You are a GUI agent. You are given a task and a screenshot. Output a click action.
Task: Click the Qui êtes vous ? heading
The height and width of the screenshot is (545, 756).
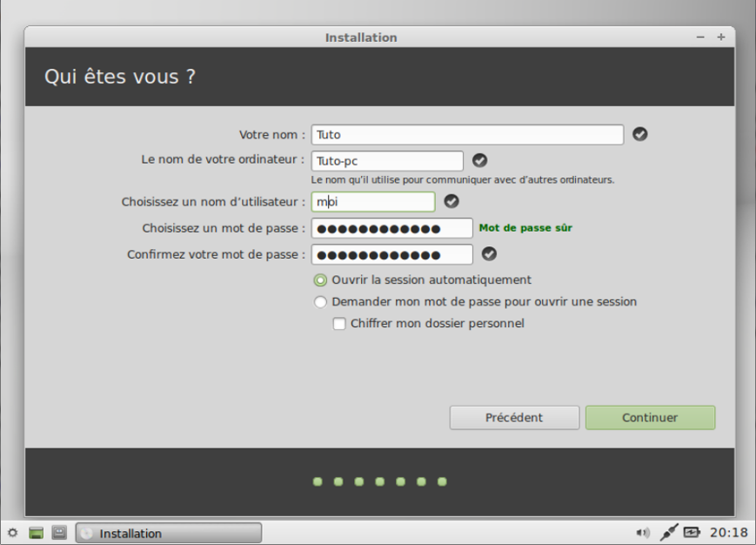120,77
